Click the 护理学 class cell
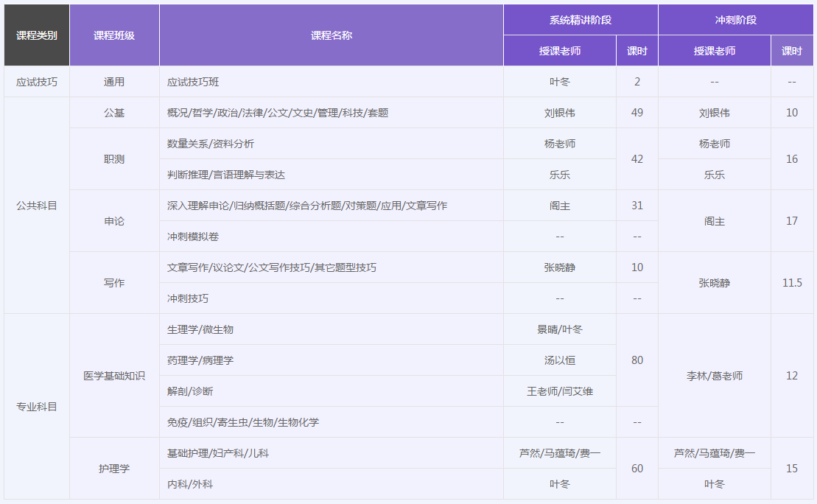The height and width of the screenshot is (504, 817). [114, 469]
